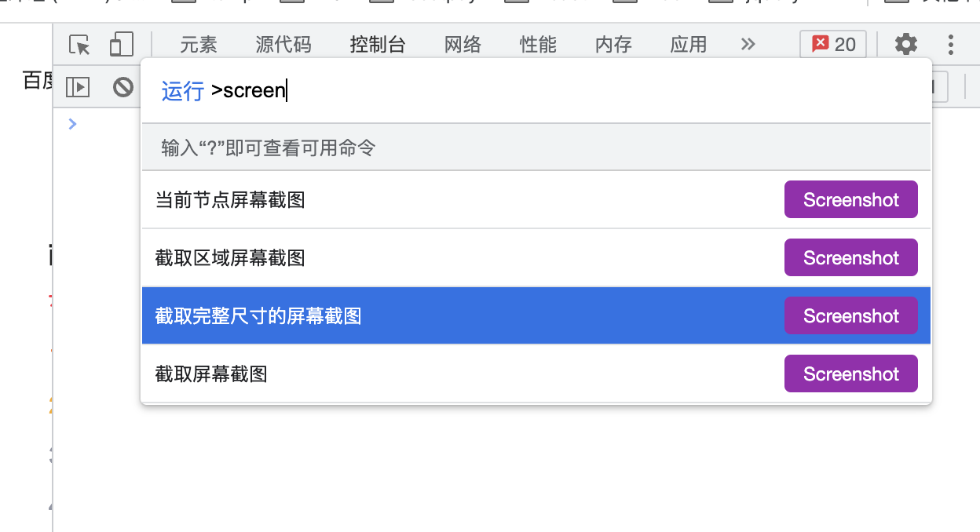Expand more tabs with the » chevron
980x532 pixels.
tap(748, 45)
